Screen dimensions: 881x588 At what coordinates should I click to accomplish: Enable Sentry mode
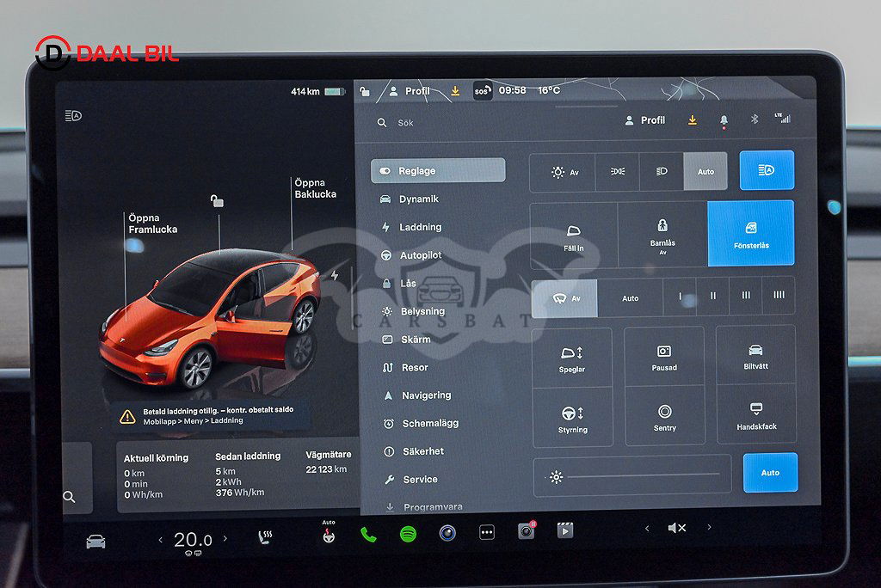[x=664, y=416]
